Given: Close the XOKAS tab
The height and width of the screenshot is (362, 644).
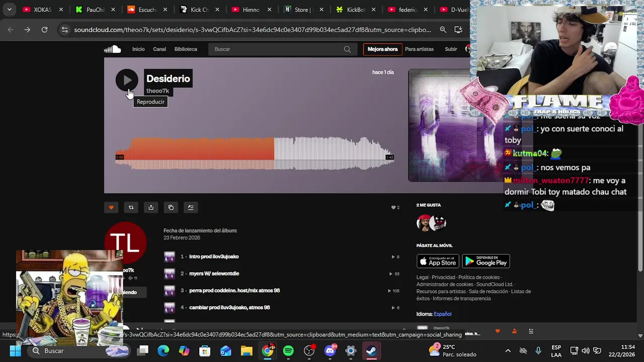Looking at the screenshot, I should (x=61, y=10).
